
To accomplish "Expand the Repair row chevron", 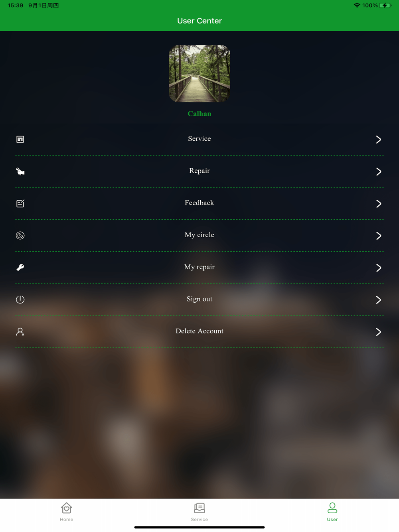I will pos(378,171).
